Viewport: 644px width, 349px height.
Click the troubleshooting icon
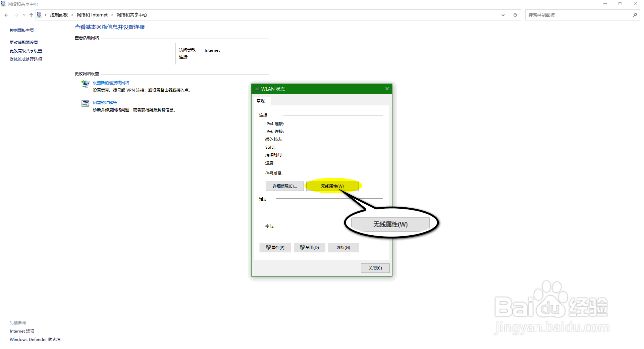pos(85,103)
